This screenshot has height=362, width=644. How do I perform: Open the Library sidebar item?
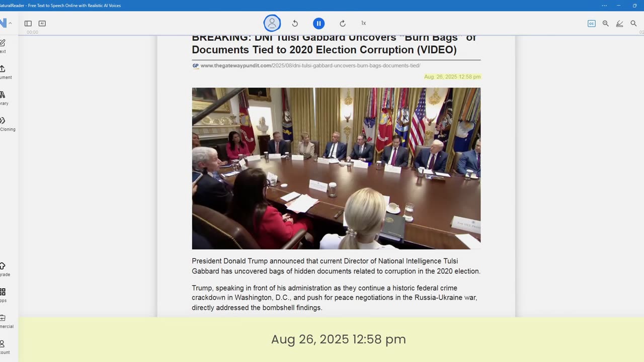[x=4, y=98]
